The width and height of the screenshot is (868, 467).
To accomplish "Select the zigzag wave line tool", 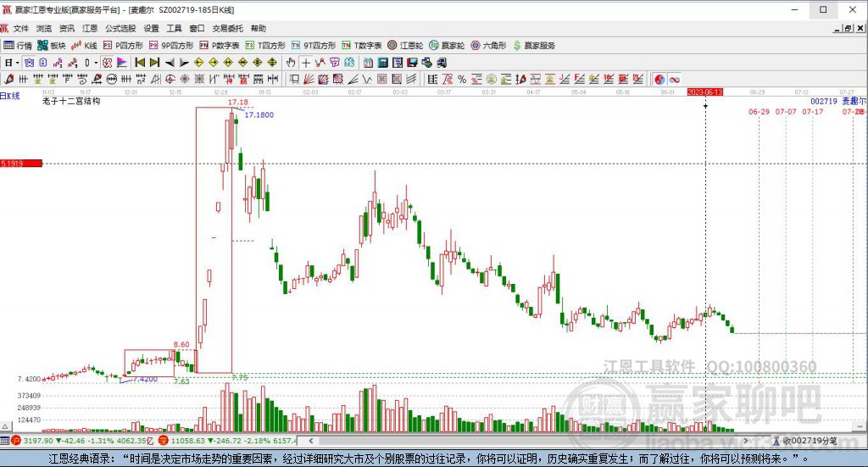I will click(x=368, y=80).
